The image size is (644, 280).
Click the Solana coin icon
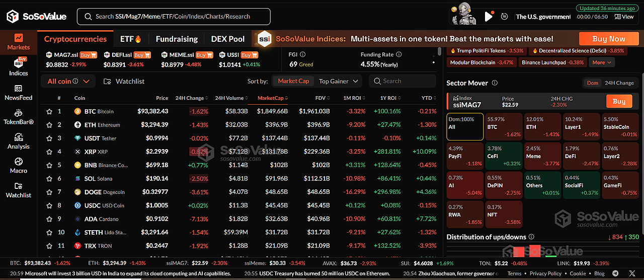(x=78, y=178)
